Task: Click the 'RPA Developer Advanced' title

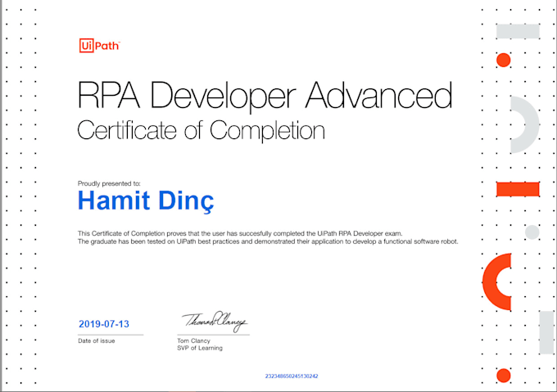Action: tap(265, 97)
